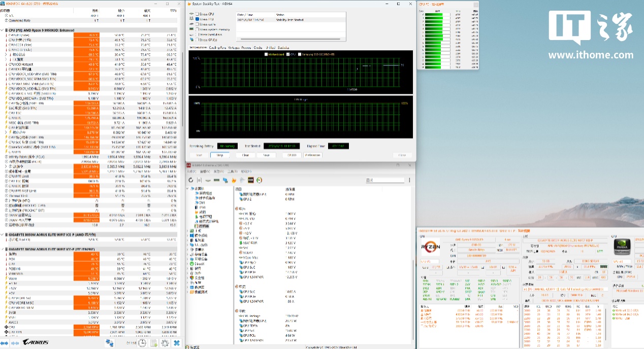The height and width of the screenshot is (349, 644).
Task: Switch to the Cooling Fans tab
Action: click(217, 47)
